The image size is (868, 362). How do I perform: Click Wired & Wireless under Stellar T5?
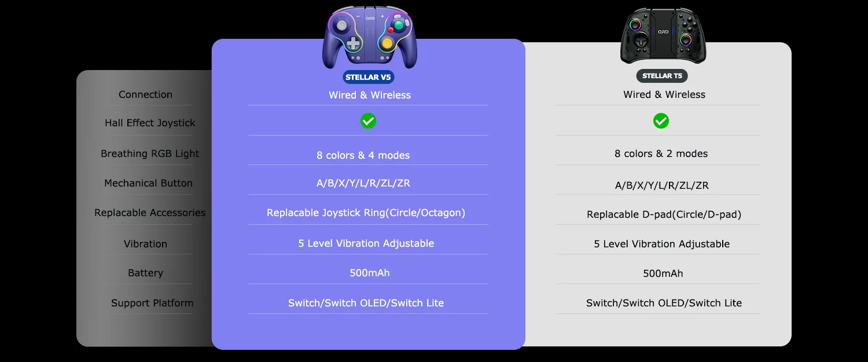(x=664, y=94)
